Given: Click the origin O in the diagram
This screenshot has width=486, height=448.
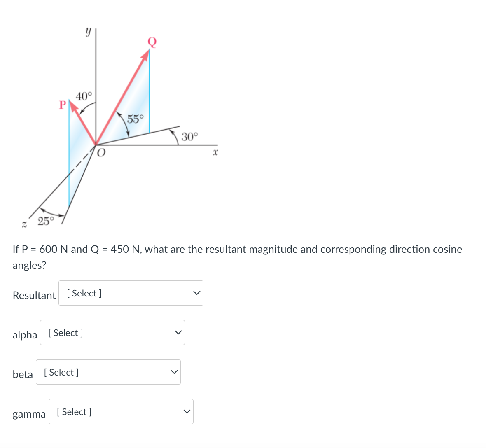Looking at the screenshot, I should (x=101, y=153).
